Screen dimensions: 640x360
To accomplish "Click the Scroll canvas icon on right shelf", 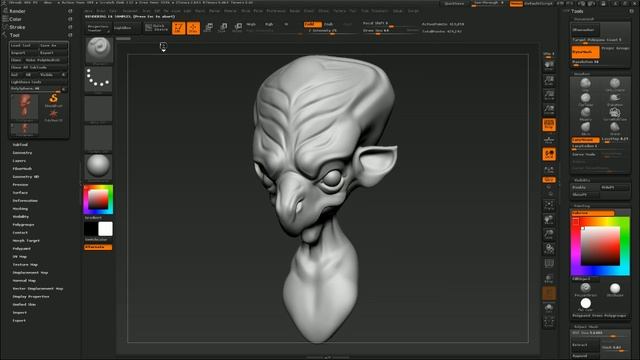I will coord(549,80).
